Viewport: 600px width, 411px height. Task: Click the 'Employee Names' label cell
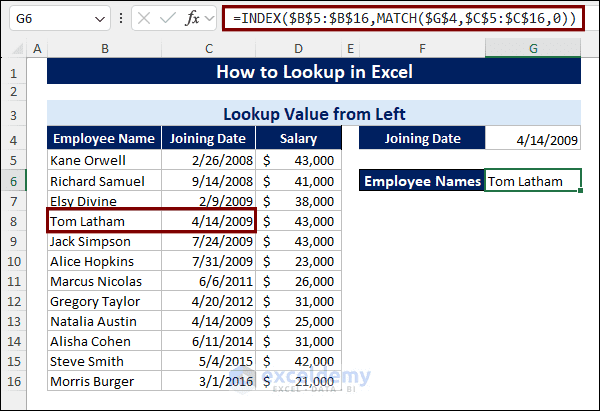click(x=422, y=181)
